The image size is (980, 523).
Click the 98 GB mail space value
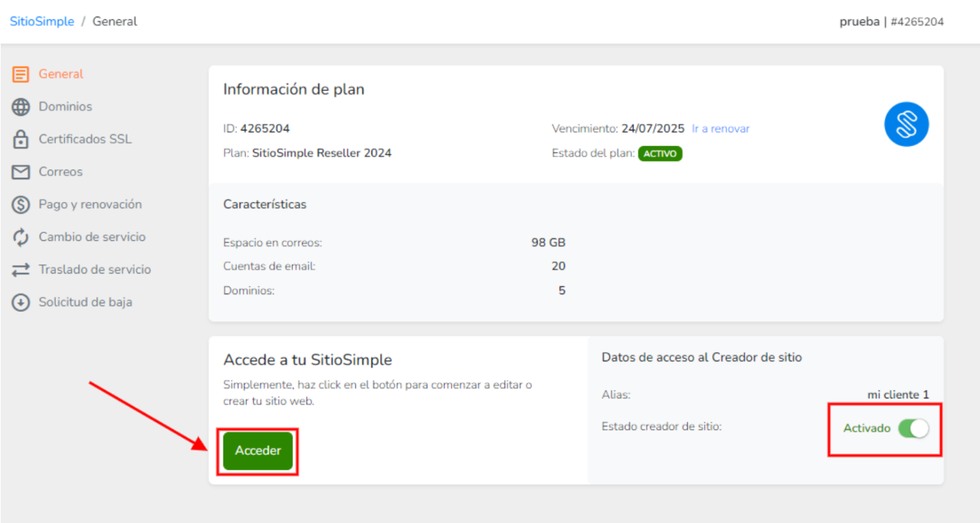tap(548, 242)
